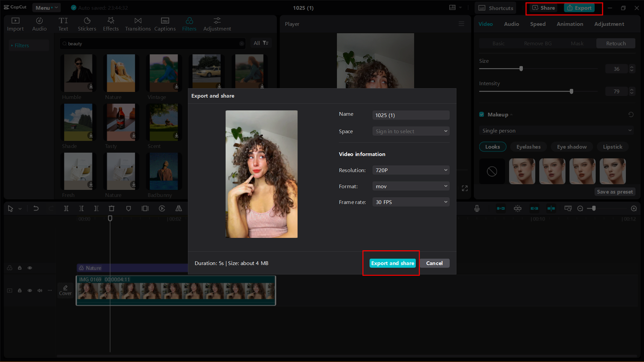This screenshot has height=362, width=644.
Task: Open the Resolution 720P dropdown
Action: (411, 170)
